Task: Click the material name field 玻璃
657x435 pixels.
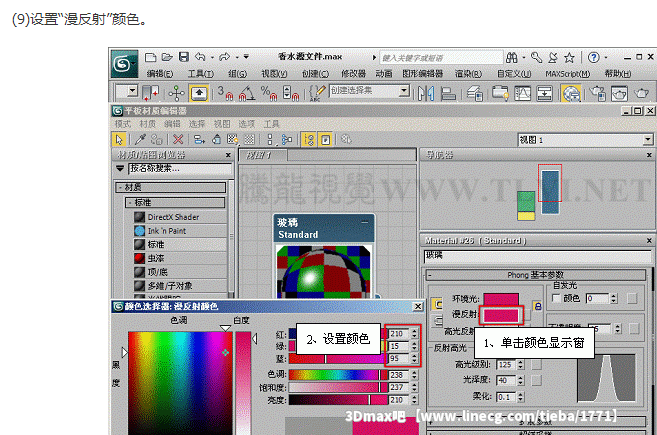Action: click(x=538, y=256)
